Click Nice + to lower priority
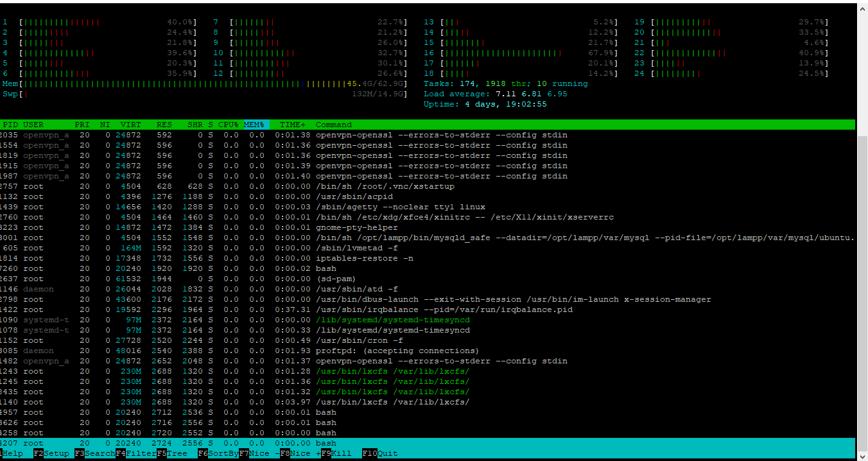The width and height of the screenshot is (868, 461). point(306,453)
